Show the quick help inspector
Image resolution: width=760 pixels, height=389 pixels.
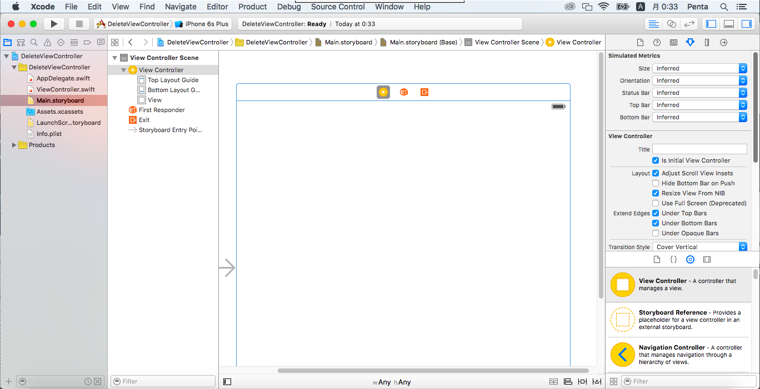[x=657, y=43]
